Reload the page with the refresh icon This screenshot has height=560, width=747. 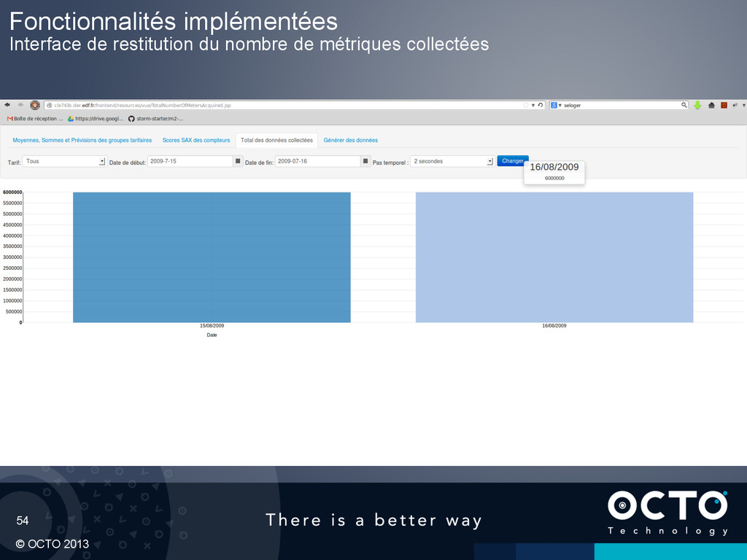541,105
